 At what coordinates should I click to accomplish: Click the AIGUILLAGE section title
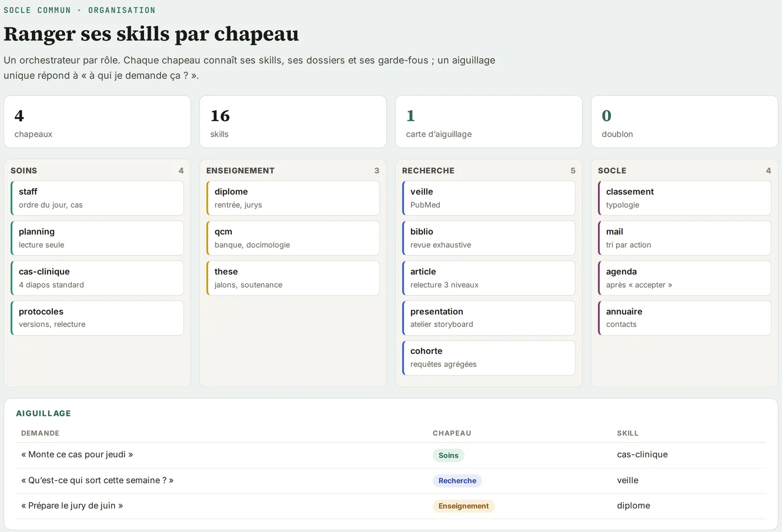point(43,413)
